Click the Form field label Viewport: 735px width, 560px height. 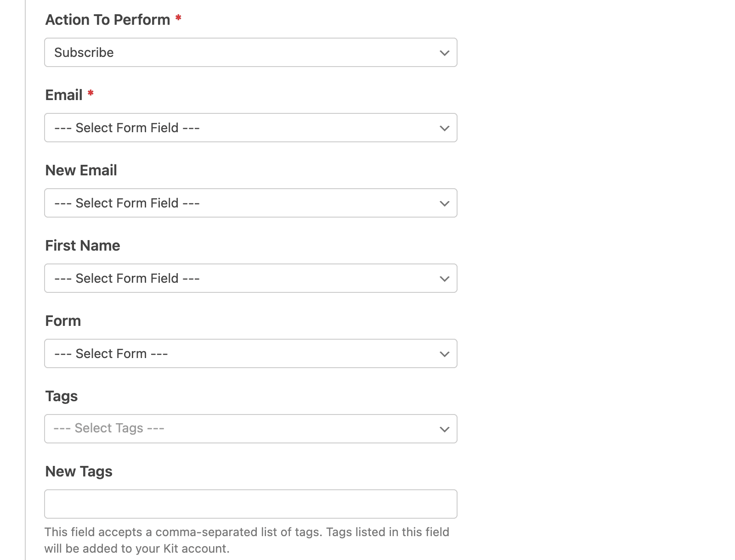63,321
